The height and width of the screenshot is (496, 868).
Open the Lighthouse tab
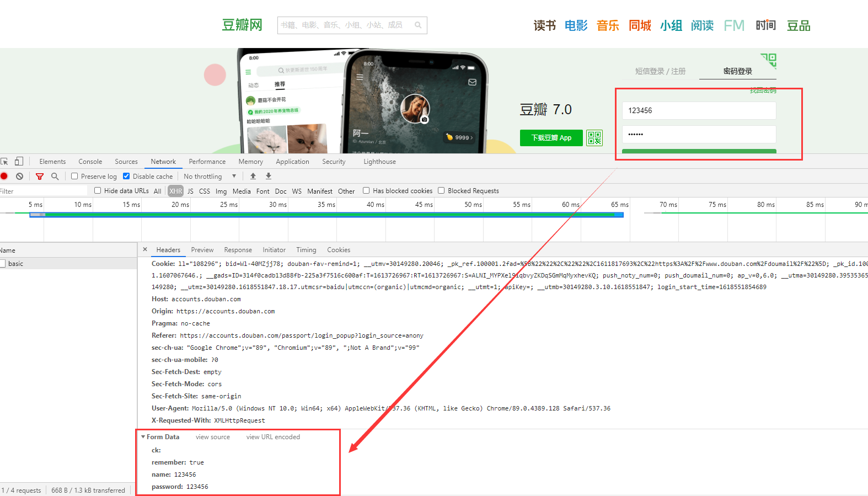[380, 162]
